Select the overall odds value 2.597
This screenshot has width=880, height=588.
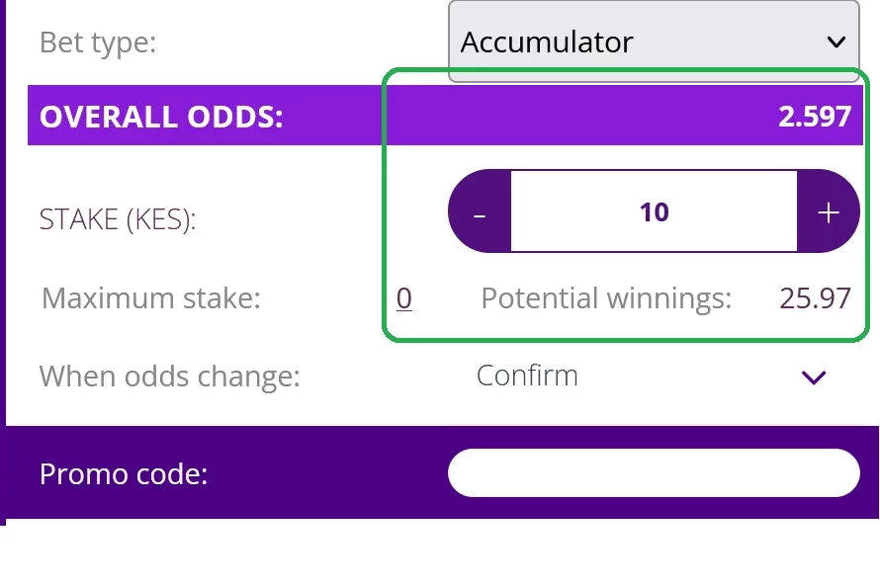click(815, 117)
